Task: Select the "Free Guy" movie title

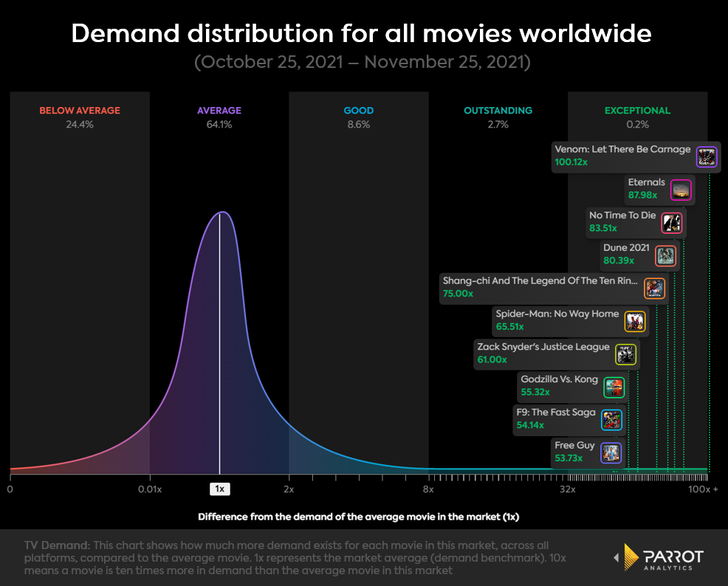Action: tap(574, 446)
